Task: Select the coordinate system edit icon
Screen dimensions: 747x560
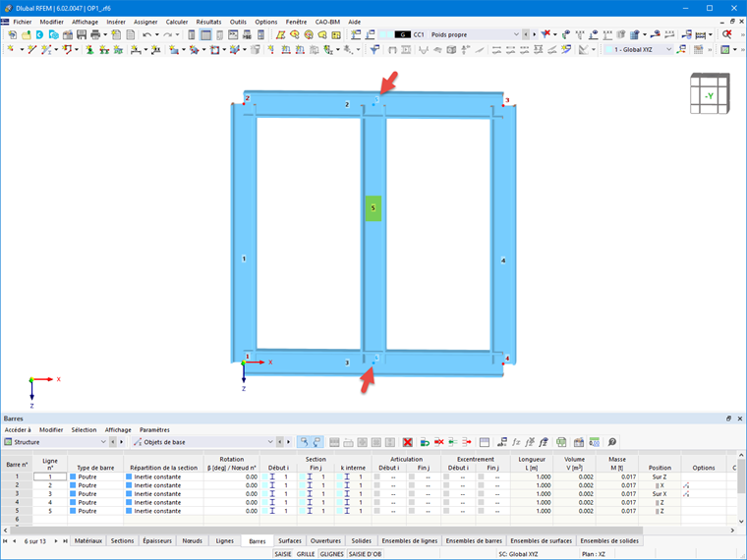Action: pos(681,49)
